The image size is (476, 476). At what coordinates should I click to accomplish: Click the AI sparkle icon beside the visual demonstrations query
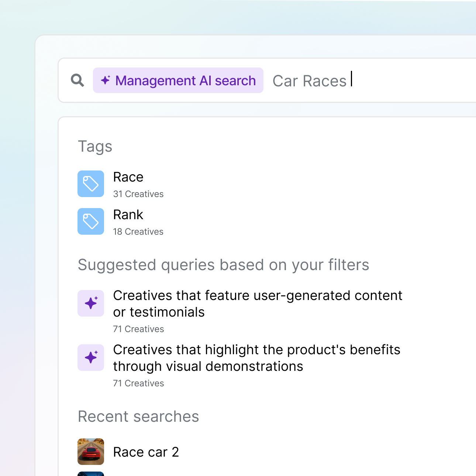click(91, 357)
